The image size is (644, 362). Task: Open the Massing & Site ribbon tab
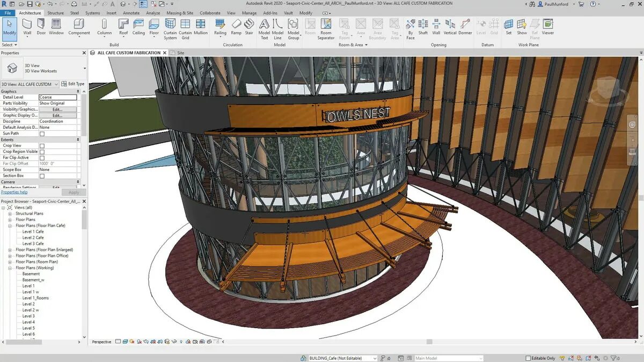point(180,13)
